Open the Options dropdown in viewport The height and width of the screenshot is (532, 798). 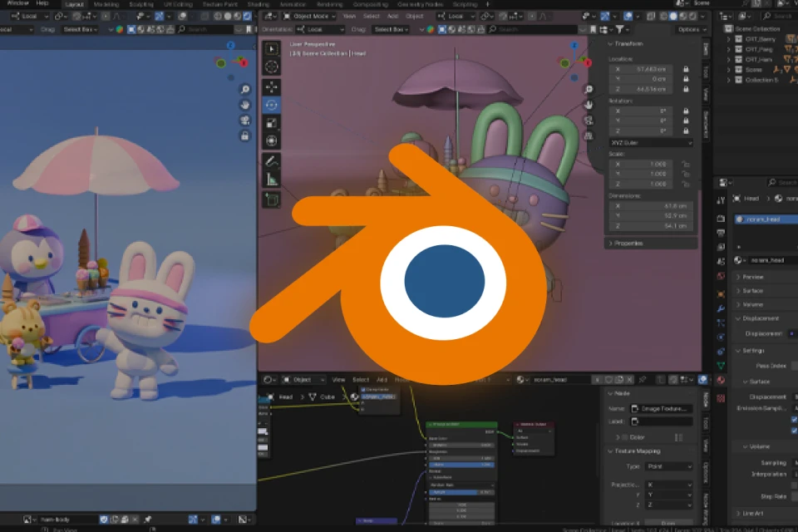(692, 30)
